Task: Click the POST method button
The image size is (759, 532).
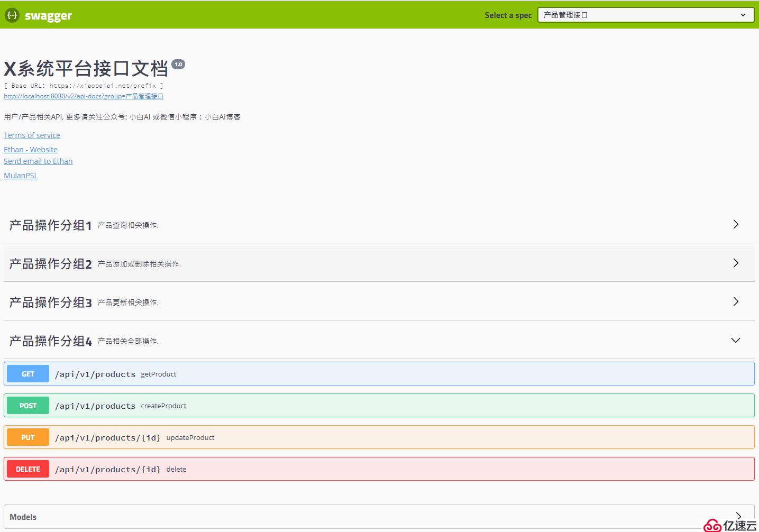Action: point(28,406)
